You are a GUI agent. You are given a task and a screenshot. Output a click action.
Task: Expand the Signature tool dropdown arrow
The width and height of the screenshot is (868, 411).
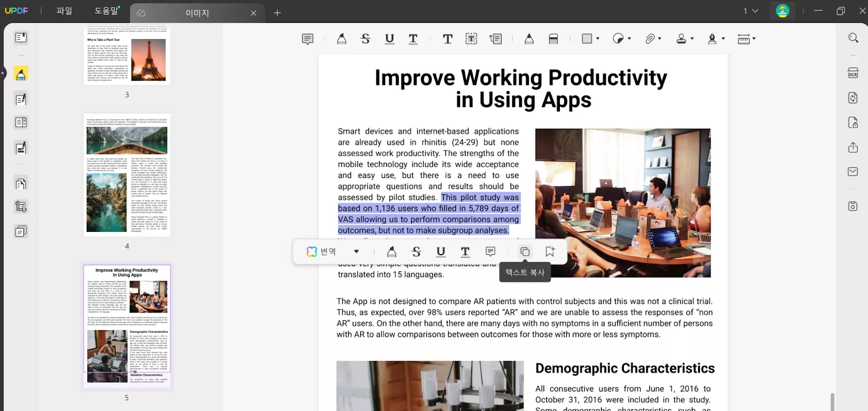723,39
